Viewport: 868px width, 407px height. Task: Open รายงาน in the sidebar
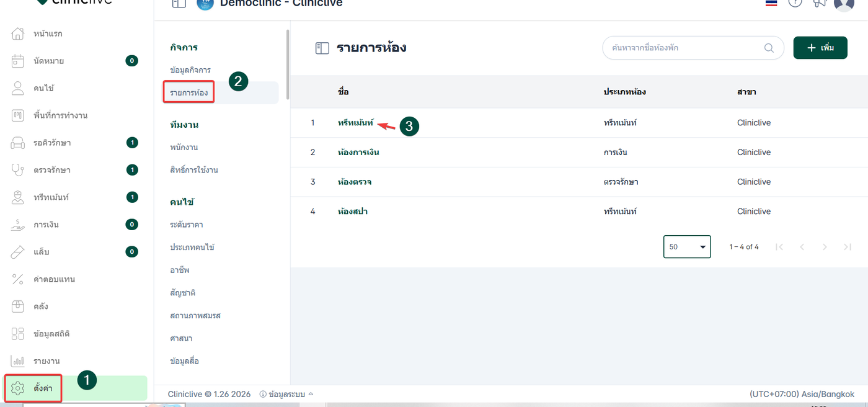click(46, 361)
